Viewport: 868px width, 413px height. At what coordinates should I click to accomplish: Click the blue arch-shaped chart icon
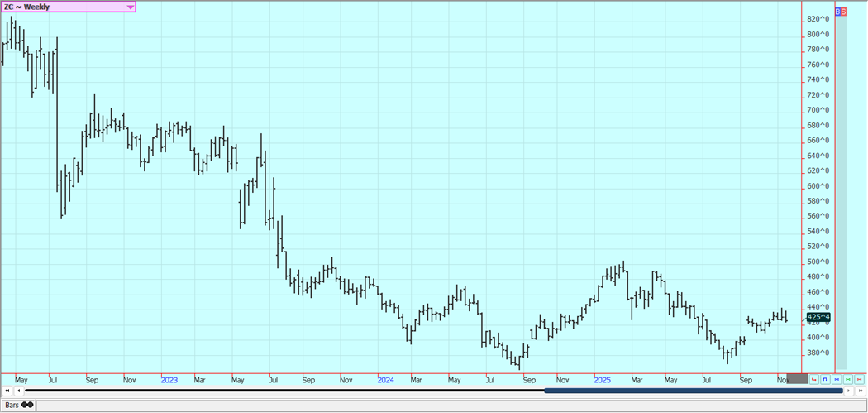pyautogui.click(x=826, y=379)
